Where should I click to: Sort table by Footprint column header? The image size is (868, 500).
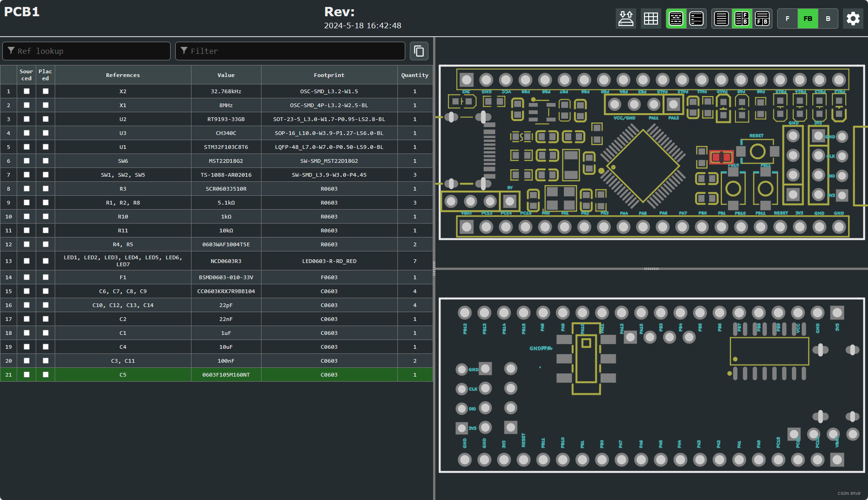pyautogui.click(x=329, y=75)
